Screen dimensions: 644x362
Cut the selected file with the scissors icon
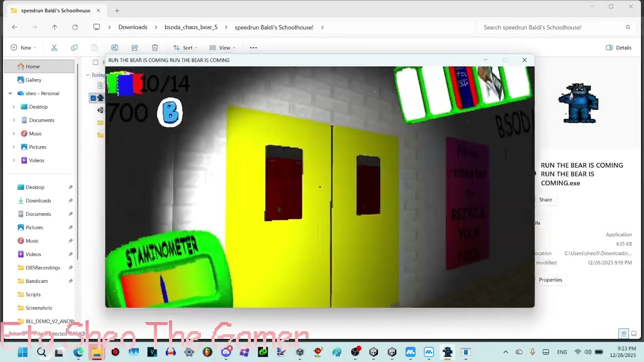pos(54,48)
